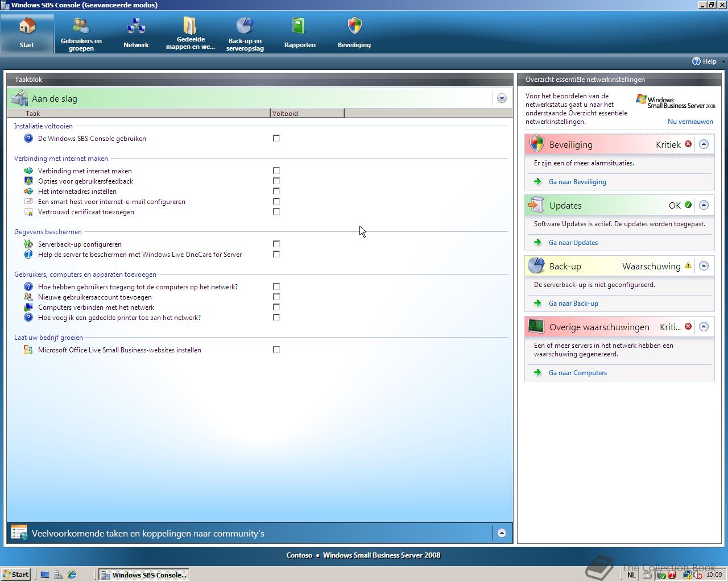Click the NL language indicator in tray
This screenshot has height=582, width=728.
(x=631, y=575)
